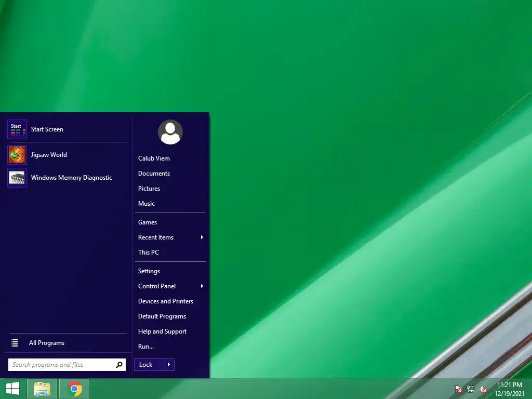The height and width of the screenshot is (399, 532).
Task: Open Action Center flag tray icon
Action: click(458, 389)
